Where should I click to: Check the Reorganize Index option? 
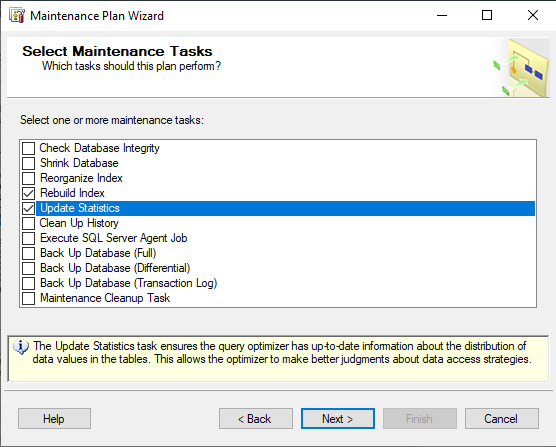[29, 178]
